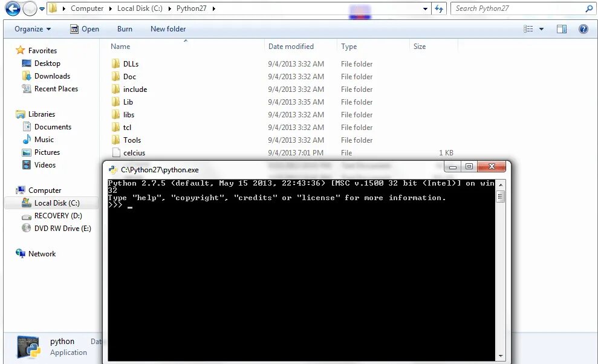This screenshot has width=598, height=364.
Task: Open Desktop in Favorites
Action: (47, 63)
